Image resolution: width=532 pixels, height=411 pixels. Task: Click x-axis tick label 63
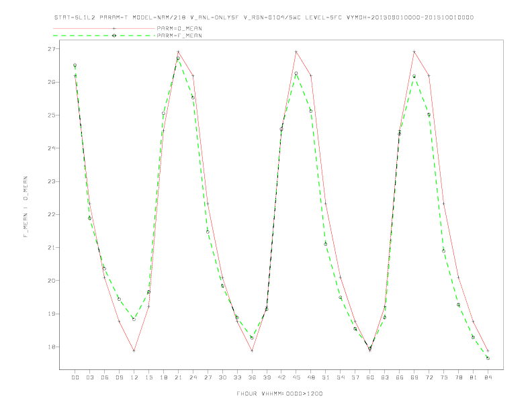(x=385, y=377)
